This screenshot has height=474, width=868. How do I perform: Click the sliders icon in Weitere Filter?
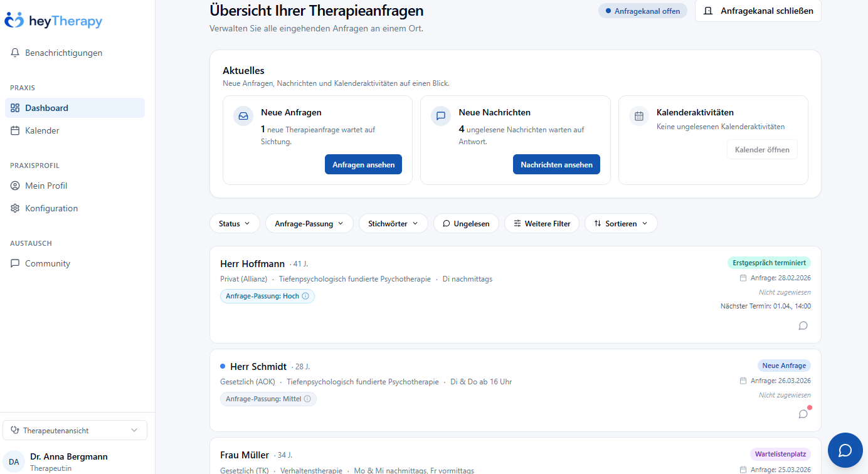517,223
